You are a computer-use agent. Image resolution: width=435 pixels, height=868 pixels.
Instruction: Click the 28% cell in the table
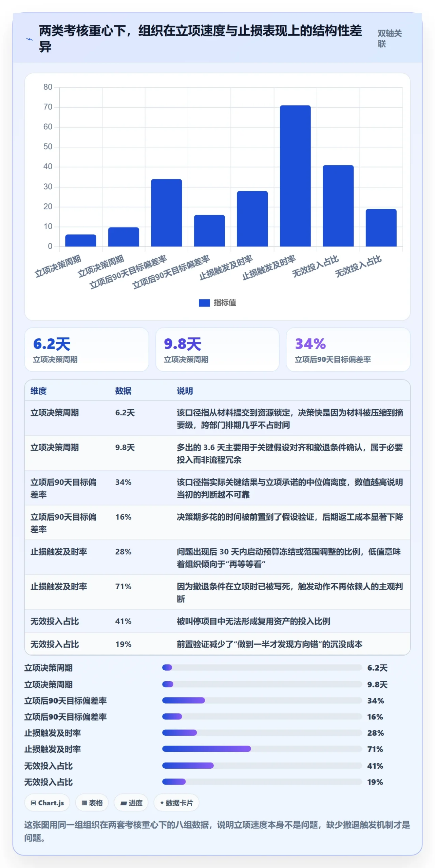123,552
